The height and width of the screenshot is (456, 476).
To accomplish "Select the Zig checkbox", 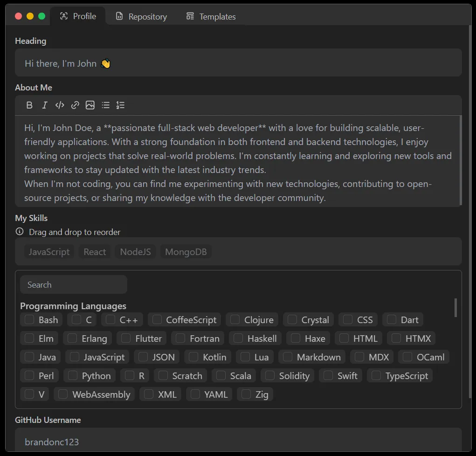I will tap(246, 394).
